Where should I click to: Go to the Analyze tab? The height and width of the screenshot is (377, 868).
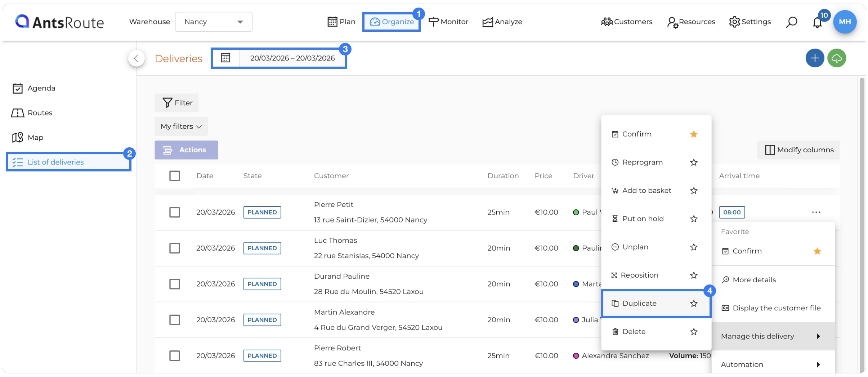(502, 22)
